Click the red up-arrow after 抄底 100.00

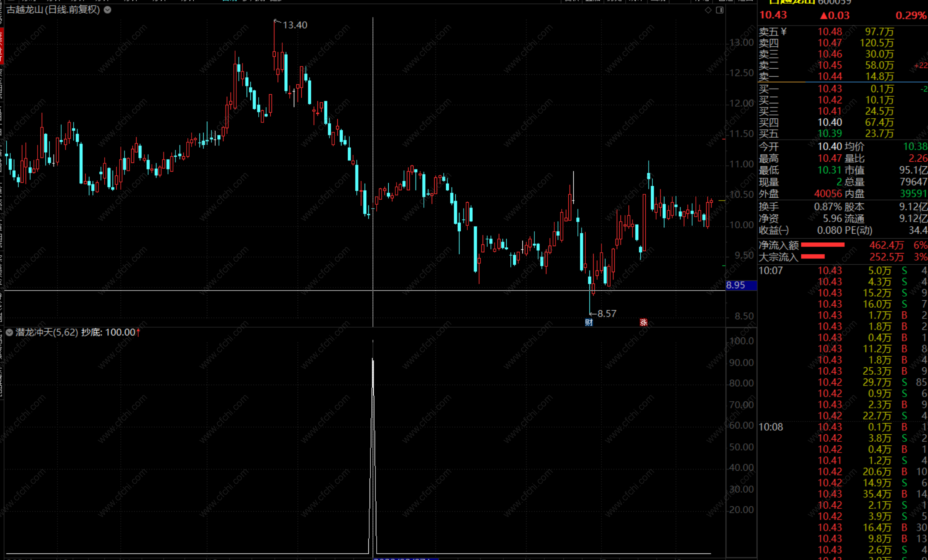click(138, 332)
